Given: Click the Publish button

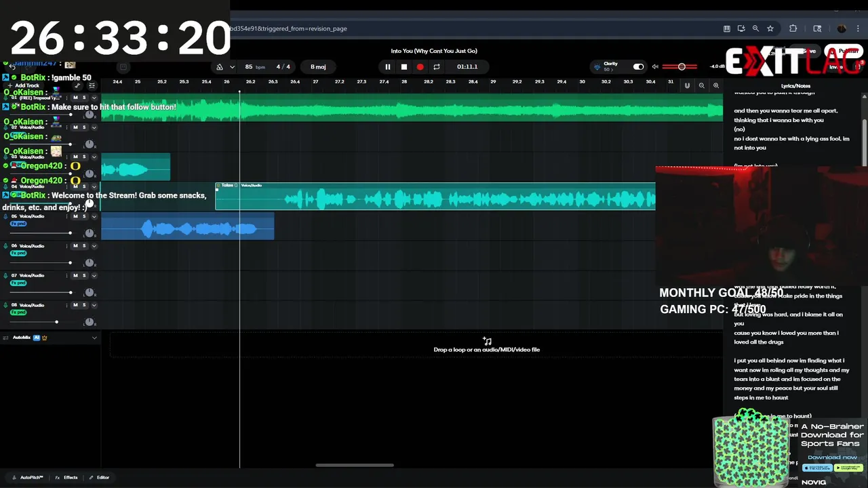Looking at the screenshot, I should 843,52.
